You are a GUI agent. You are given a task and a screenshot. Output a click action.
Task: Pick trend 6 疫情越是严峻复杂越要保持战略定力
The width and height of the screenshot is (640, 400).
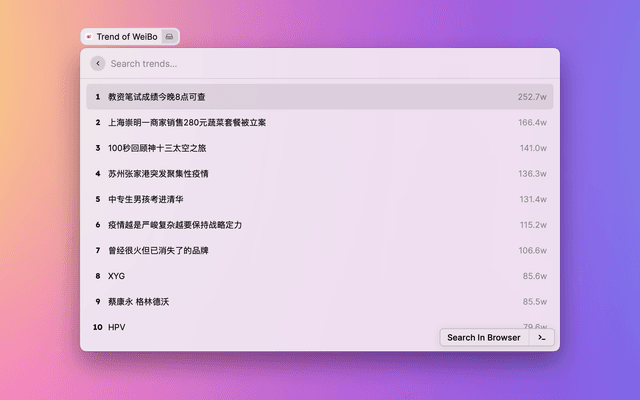[175, 225]
